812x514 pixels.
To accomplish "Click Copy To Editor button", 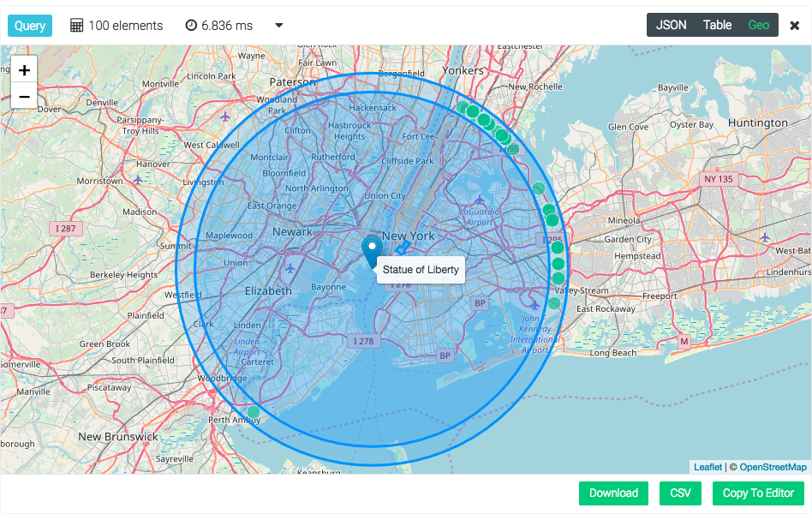I will tap(758, 493).
